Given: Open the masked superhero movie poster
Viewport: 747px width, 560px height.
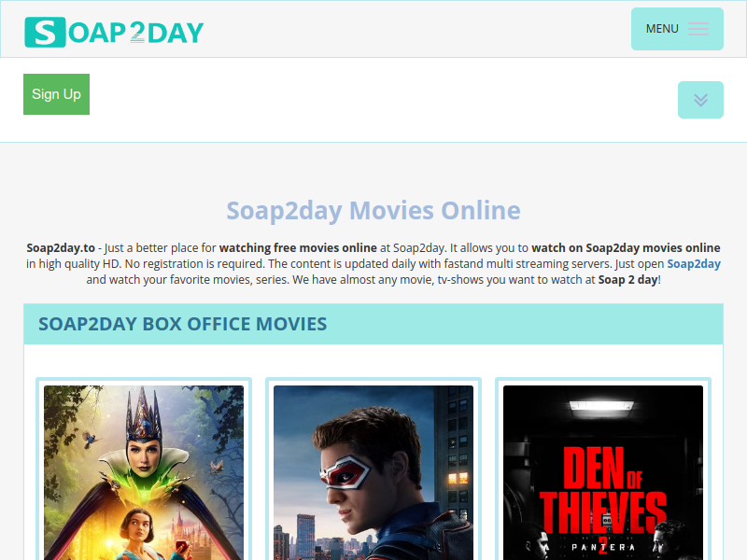Looking at the screenshot, I should 373,473.
